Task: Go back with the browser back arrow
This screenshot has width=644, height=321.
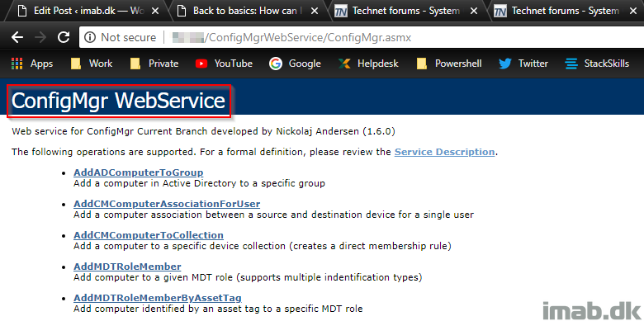Action: coord(17,38)
